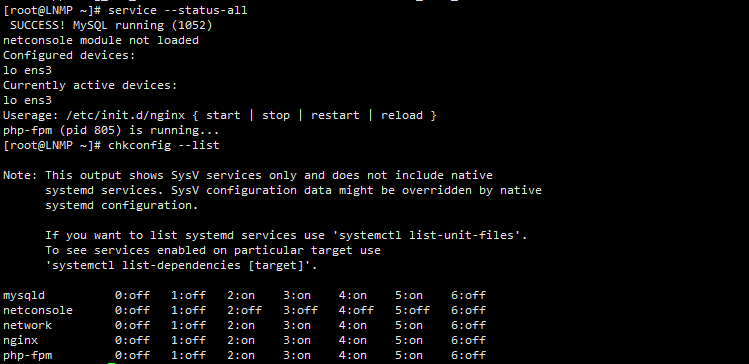This screenshot has width=749, height=364.
Task: Click the 'chkconfig --list' command text
Action: (164, 145)
